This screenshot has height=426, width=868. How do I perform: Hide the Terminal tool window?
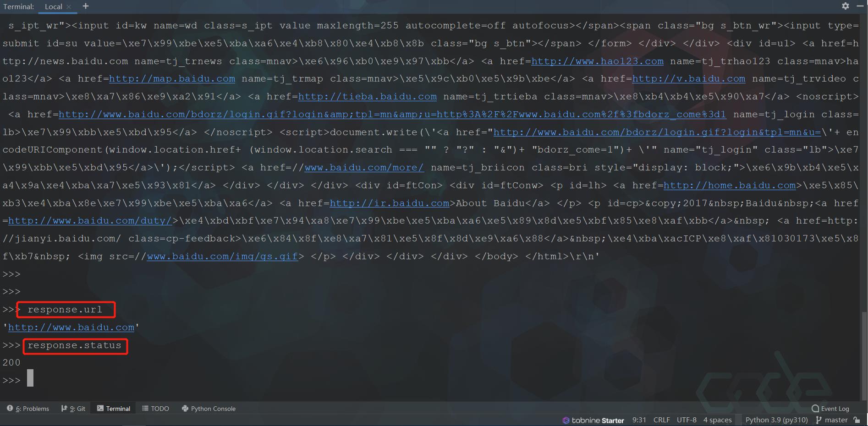click(859, 6)
